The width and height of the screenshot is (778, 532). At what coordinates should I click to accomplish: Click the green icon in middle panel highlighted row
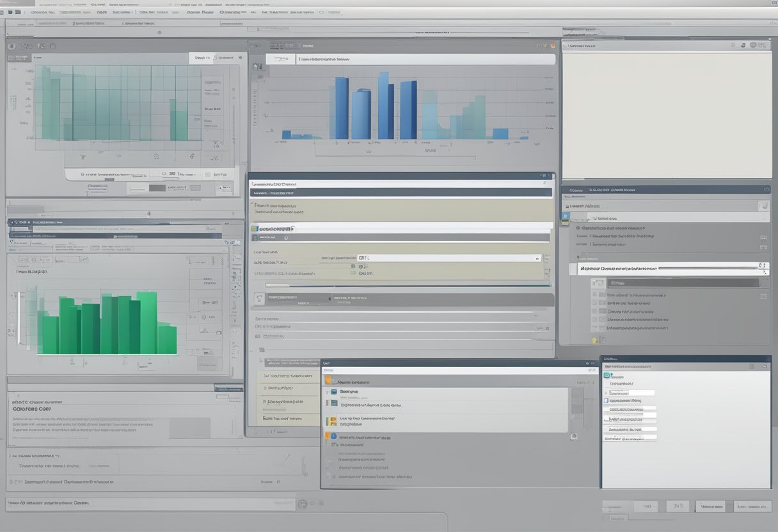click(255, 228)
